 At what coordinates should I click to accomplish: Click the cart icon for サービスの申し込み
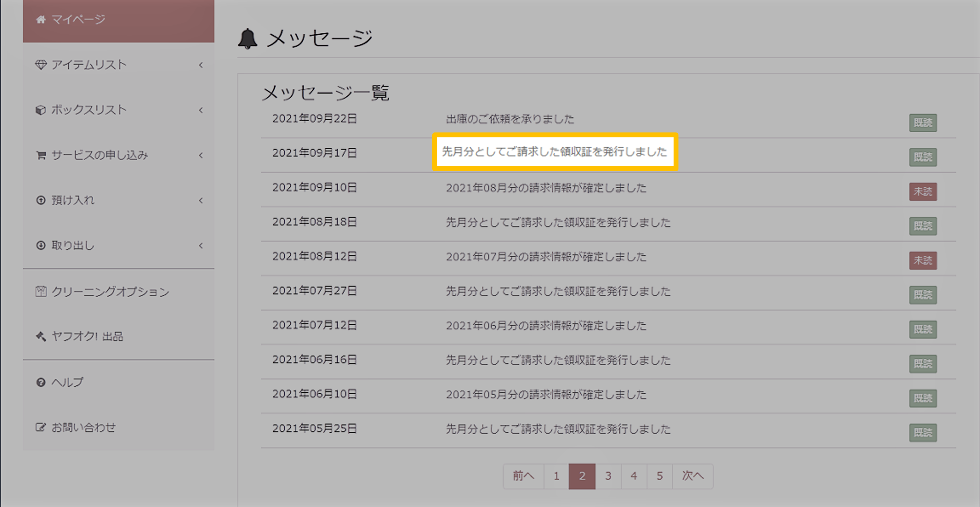(x=41, y=155)
